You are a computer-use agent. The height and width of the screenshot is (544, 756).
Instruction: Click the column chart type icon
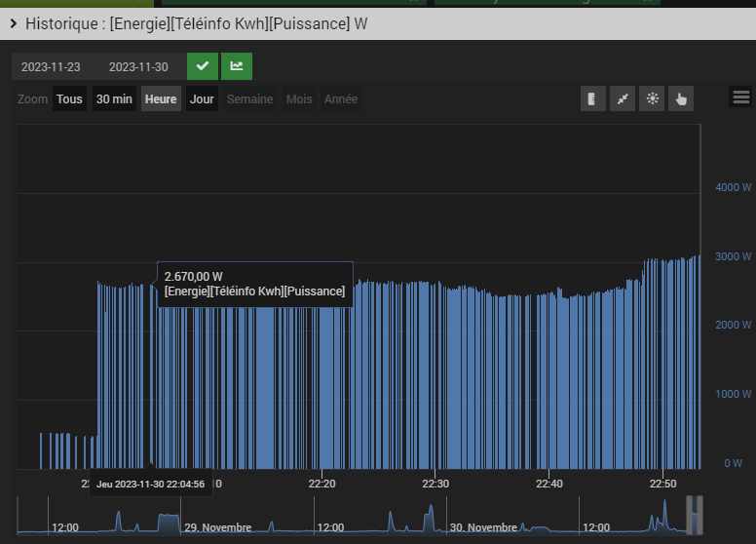pos(592,98)
